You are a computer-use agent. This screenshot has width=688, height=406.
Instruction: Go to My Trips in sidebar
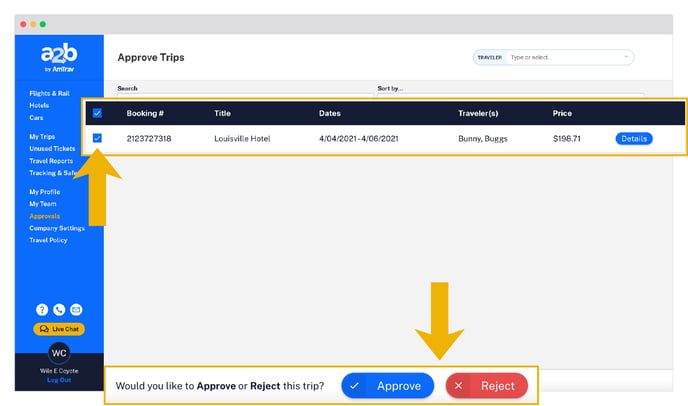click(x=43, y=137)
